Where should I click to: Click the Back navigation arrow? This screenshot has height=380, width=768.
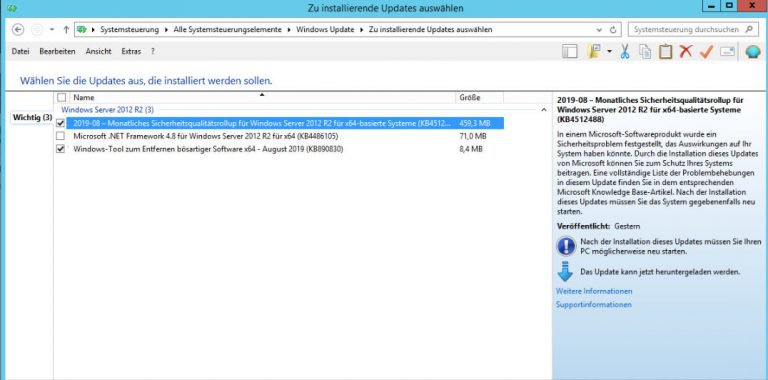coord(18,30)
